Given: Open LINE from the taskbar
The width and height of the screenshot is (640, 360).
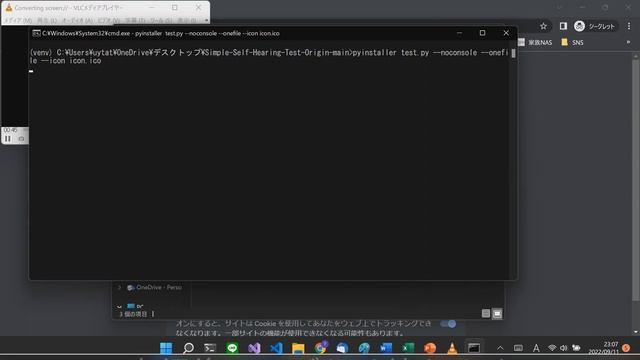Looking at the screenshot, I should point(232,348).
